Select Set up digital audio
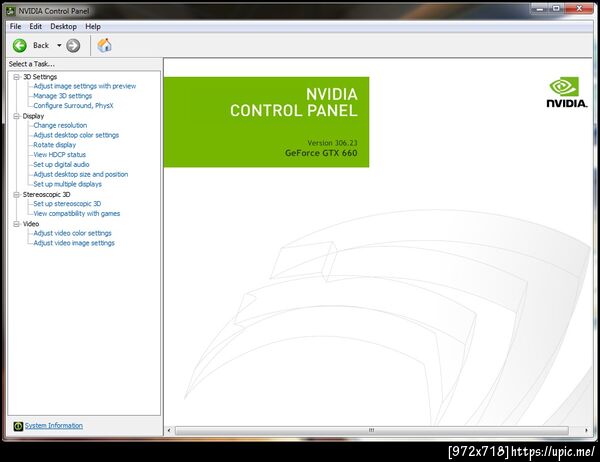The width and height of the screenshot is (600, 462). tap(61, 165)
